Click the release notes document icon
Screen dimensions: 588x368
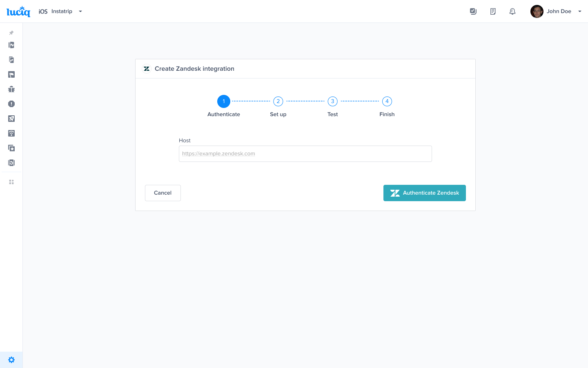[x=493, y=11]
